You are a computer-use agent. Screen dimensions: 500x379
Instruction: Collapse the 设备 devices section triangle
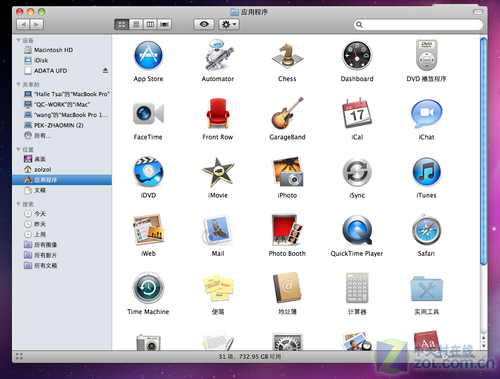coord(19,40)
